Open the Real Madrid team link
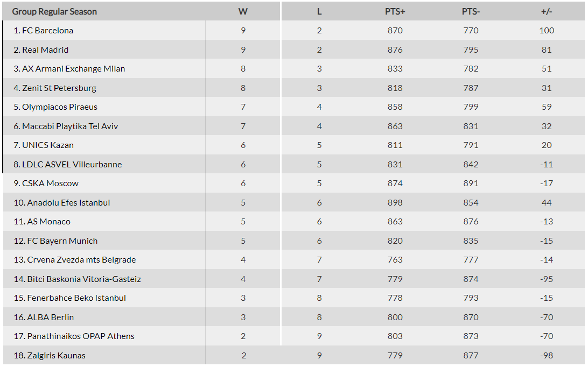This screenshot has width=588, height=367. point(45,50)
